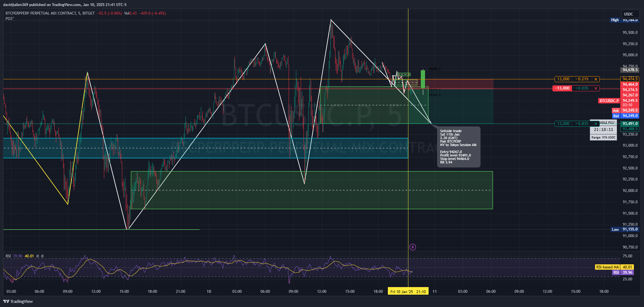The height and width of the screenshot is (307, 644).
Task: Click the RSI-based MA 40.01 label
Action: pyautogui.click(x=614, y=267)
